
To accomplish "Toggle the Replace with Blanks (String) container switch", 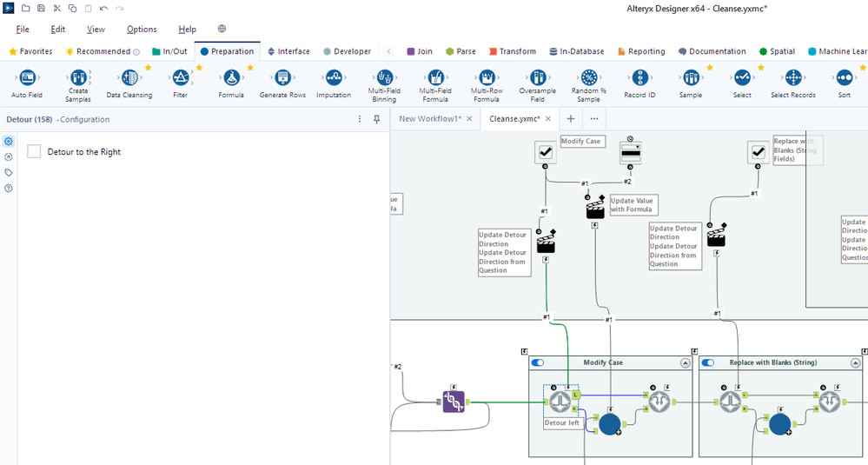I will 708,362.
